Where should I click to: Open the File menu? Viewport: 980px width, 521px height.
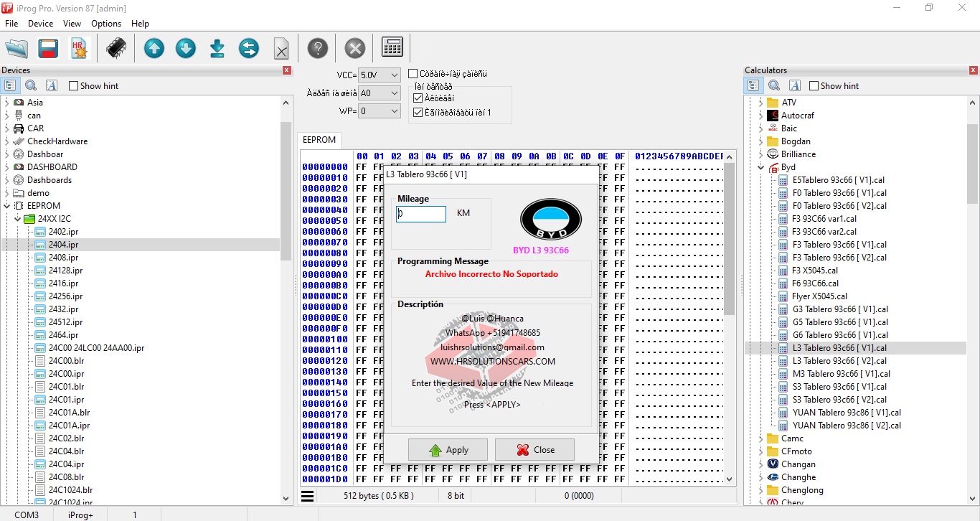point(11,24)
